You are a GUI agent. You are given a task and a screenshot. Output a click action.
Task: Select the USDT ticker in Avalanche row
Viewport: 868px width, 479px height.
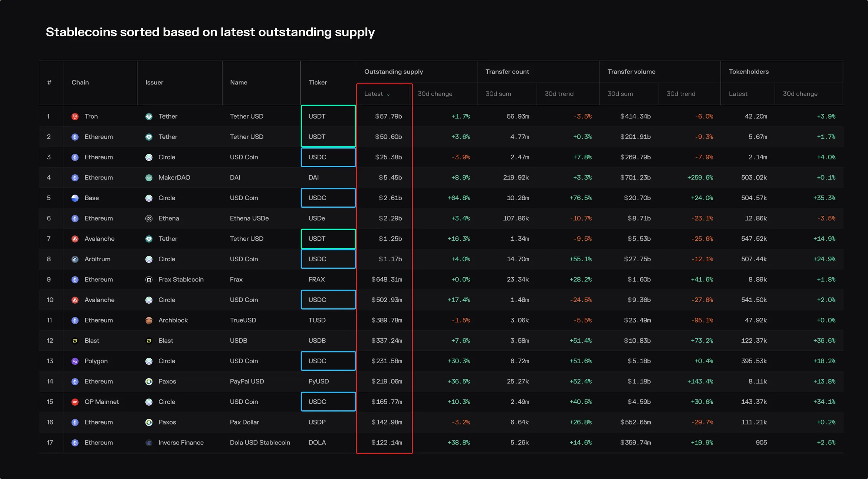317,239
